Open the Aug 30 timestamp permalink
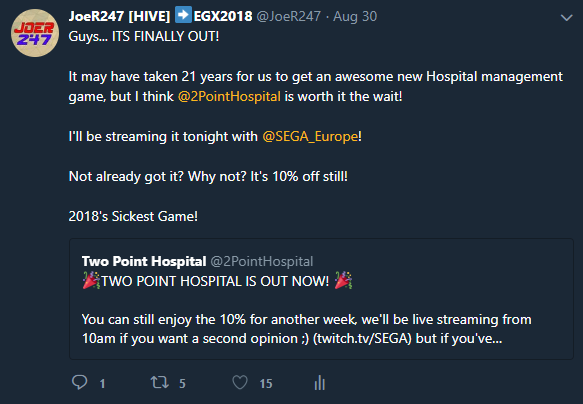The image size is (583, 404). pos(355,16)
